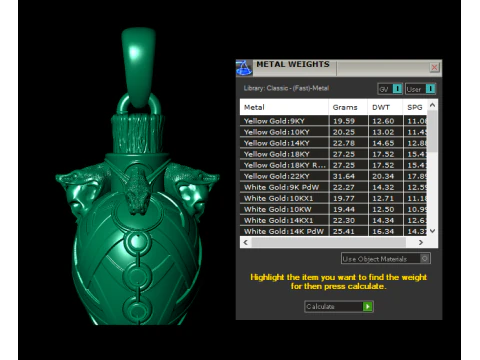Sort by the Metal column header
This screenshot has width=480, height=360.
coord(284,107)
